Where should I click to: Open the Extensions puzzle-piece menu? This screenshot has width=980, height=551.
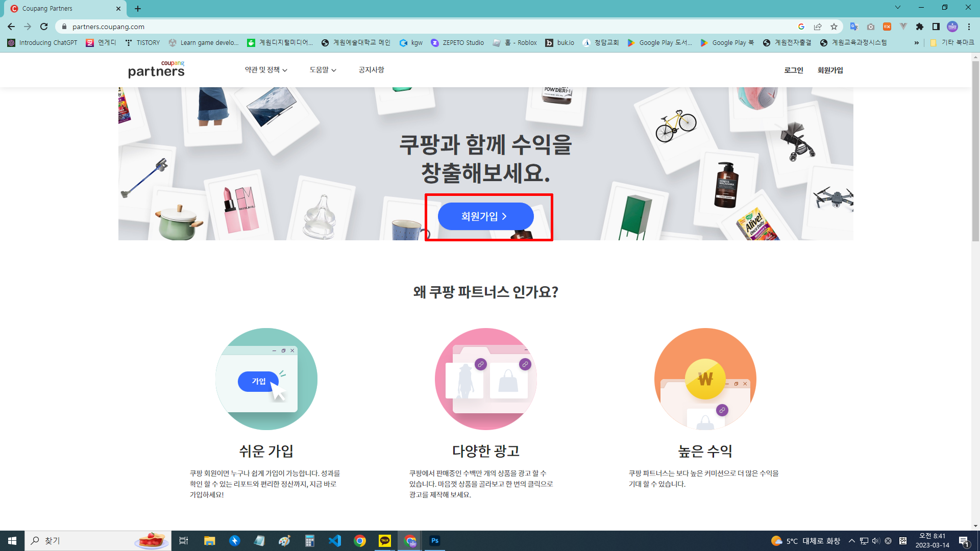pyautogui.click(x=920, y=27)
